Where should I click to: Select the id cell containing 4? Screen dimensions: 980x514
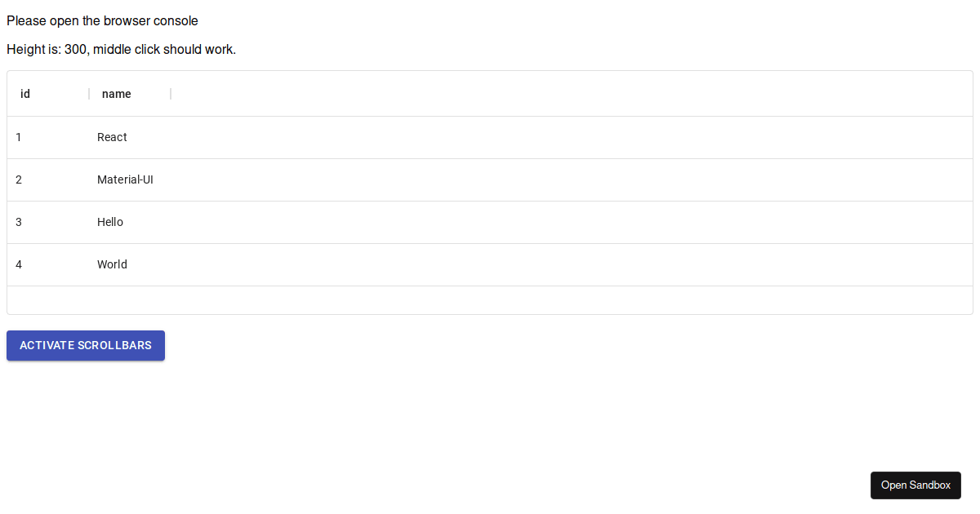(19, 264)
